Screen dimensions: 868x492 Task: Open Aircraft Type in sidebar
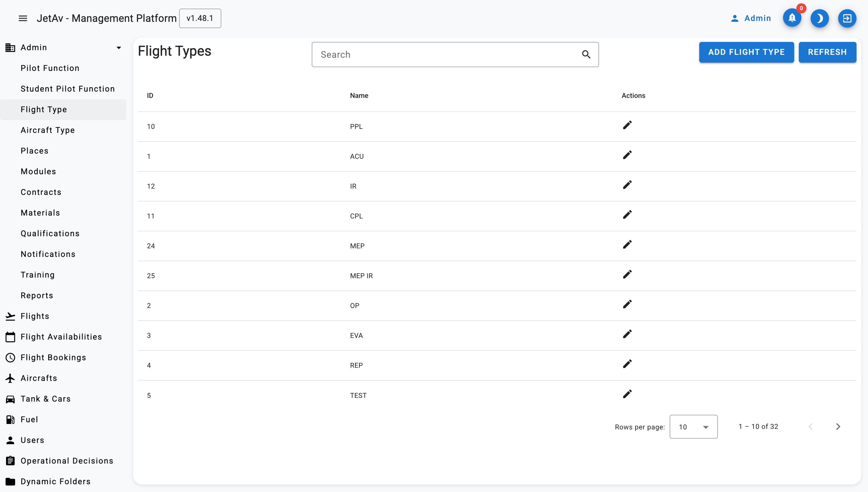48,130
